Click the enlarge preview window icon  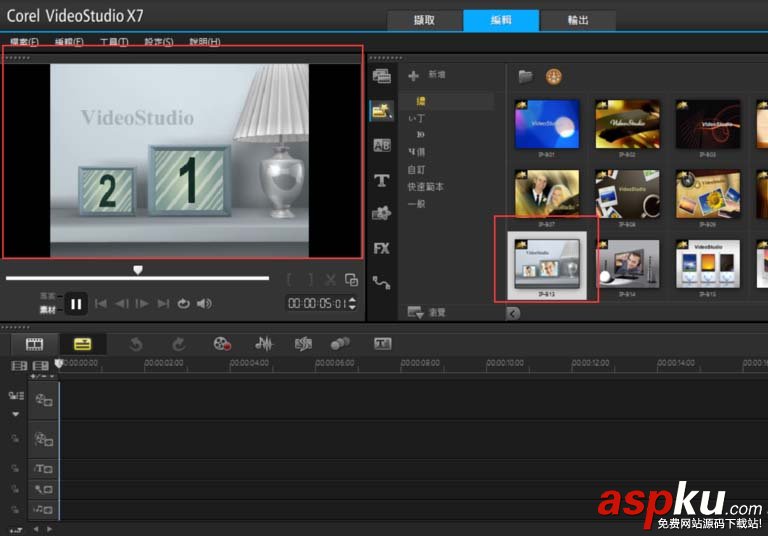(352, 280)
